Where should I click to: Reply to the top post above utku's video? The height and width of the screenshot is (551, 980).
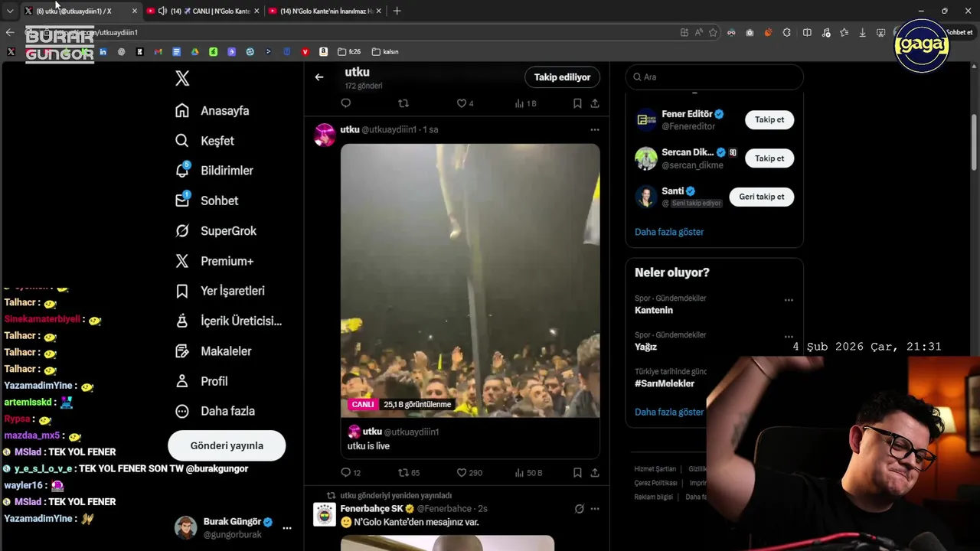pyautogui.click(x=346, y=103)
